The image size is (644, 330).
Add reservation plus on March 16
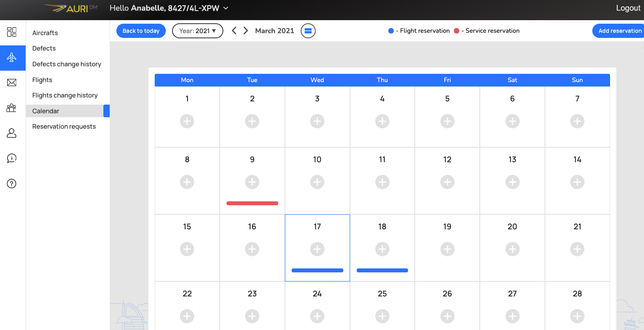tap(252, 249)
